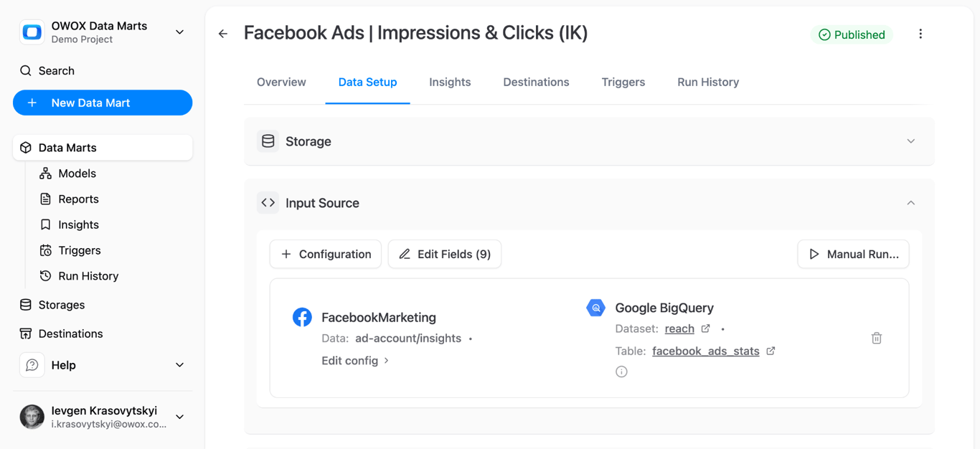Create a New Data Mart
980x449 pixels.
pos(103,103)
